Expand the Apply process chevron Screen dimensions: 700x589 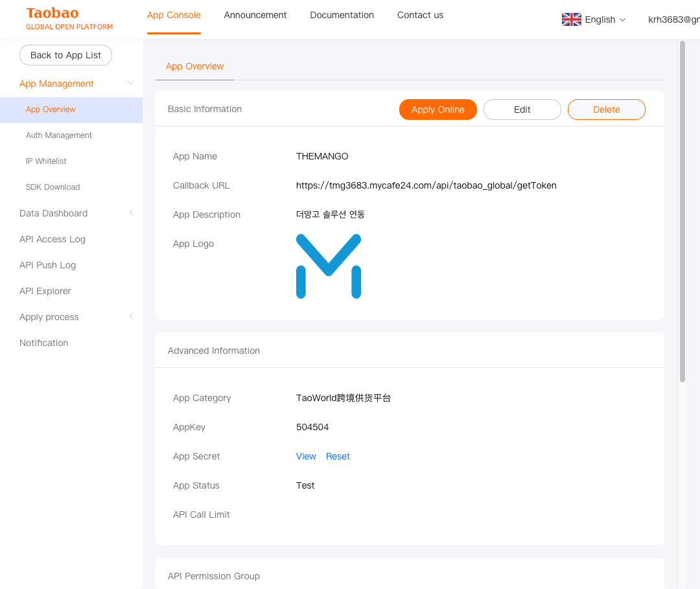131,316
